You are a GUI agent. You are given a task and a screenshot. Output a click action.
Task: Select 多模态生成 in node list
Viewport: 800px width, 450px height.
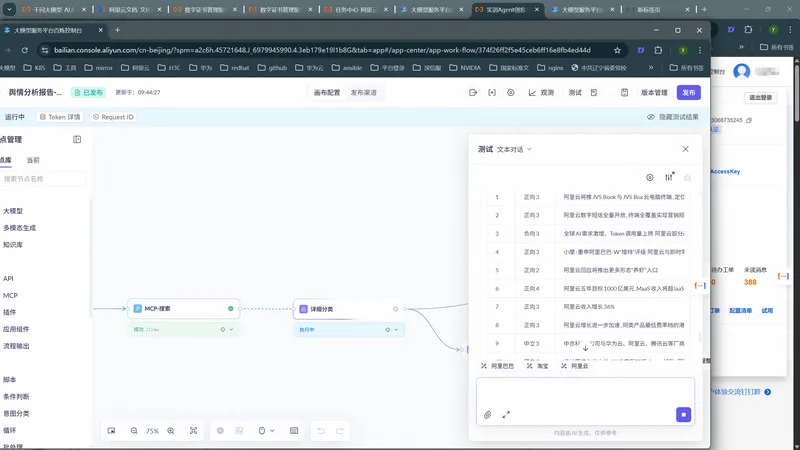[x=19, y=228]
